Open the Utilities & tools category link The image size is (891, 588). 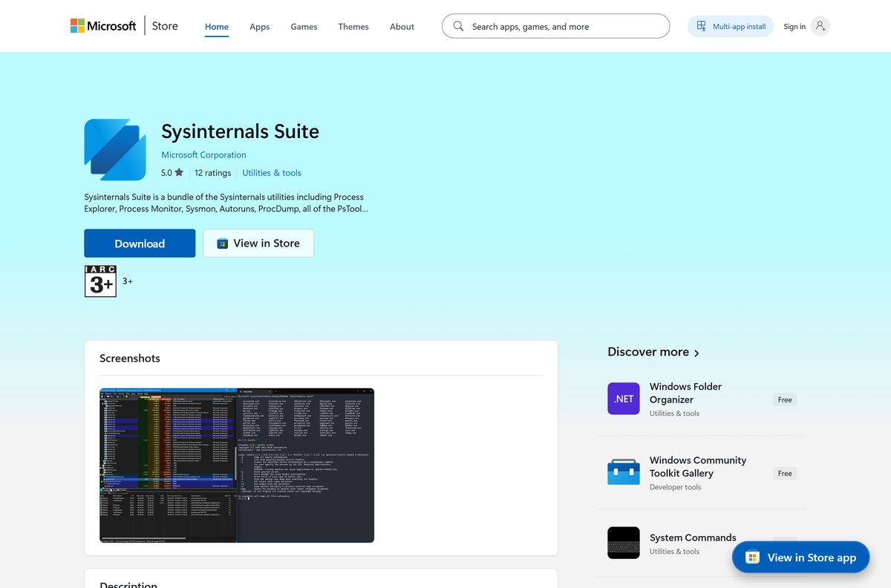pyautogui.click(x=272, y=173)
